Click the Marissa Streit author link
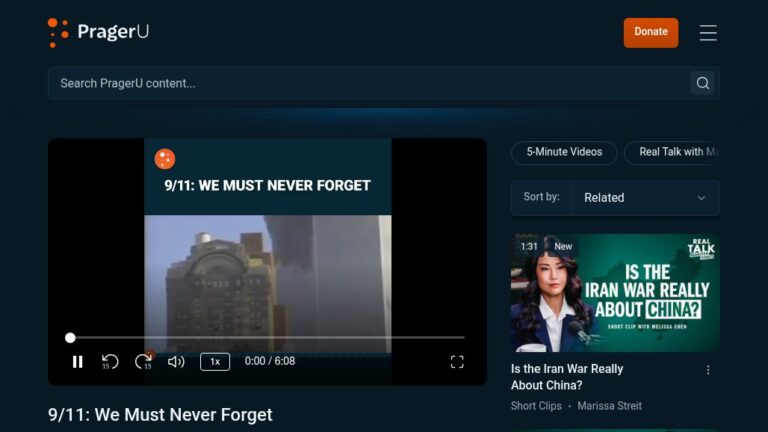 point(609,406)
